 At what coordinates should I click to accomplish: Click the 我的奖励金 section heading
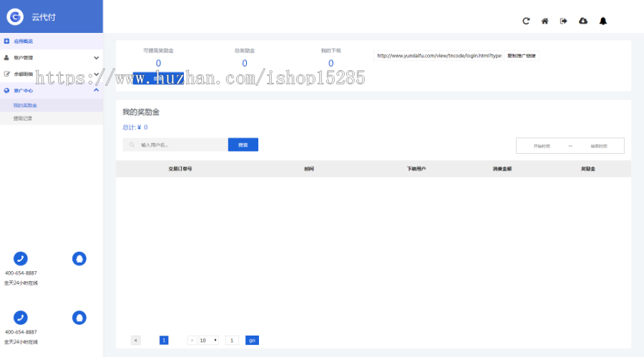[x=141, y=112]
